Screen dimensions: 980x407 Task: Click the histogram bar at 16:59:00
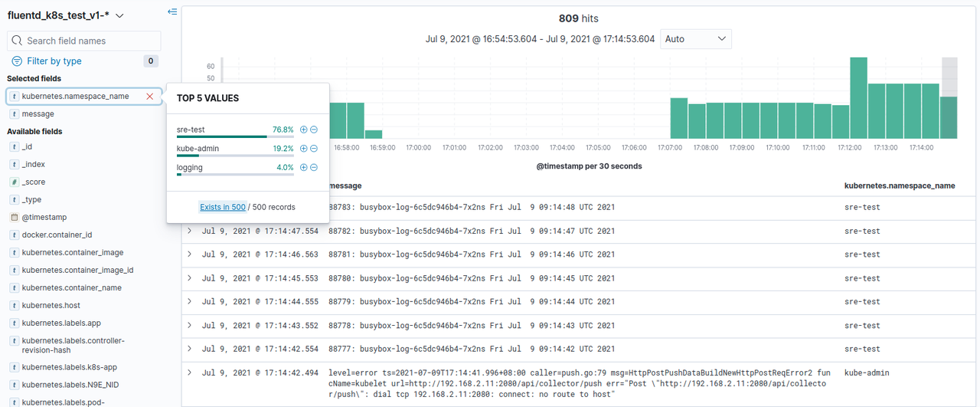[x=374, y=134]
